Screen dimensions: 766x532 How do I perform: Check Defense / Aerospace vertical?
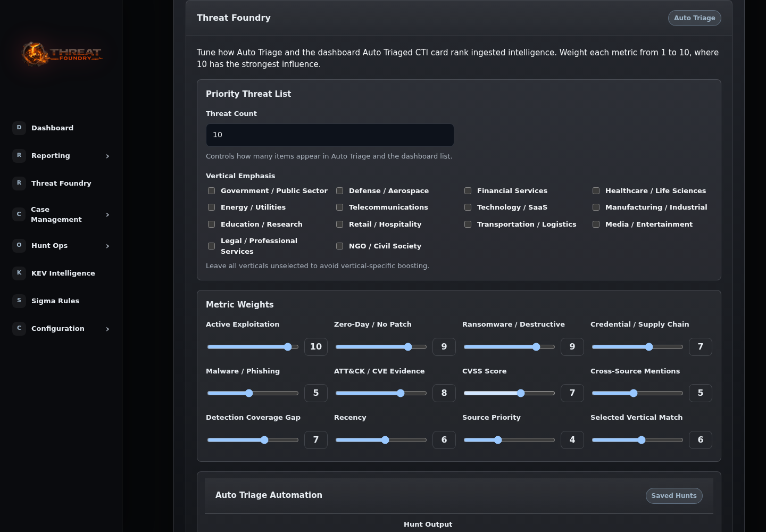pos(339,191)
